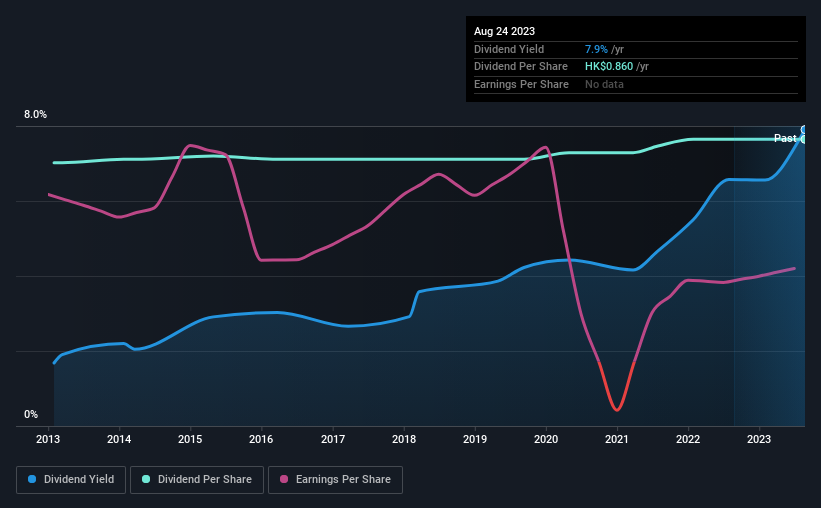Select the 2015 x-axis label
This screenshot has width=821, height=508.
(191, 438)
